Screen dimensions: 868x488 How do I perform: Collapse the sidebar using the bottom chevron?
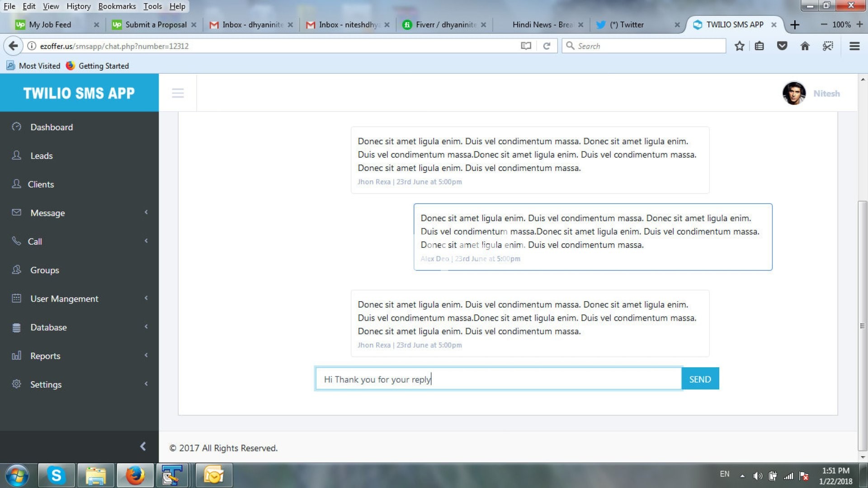(x=143, y=446)
